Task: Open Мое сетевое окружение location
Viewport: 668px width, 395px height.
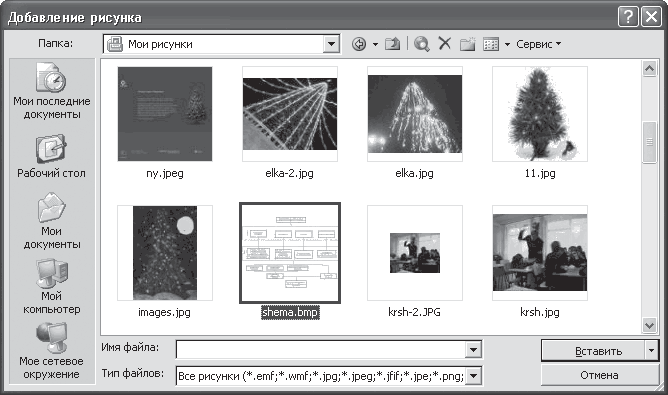Action: 52,352
